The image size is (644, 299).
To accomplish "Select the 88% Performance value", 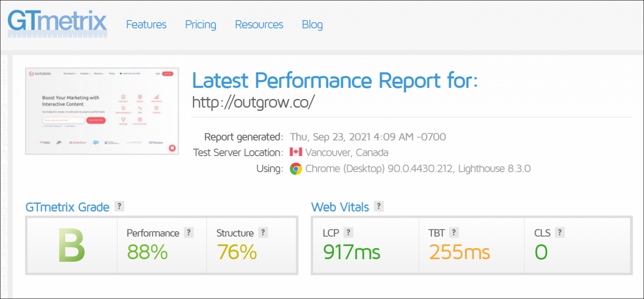I will point(147,252).
